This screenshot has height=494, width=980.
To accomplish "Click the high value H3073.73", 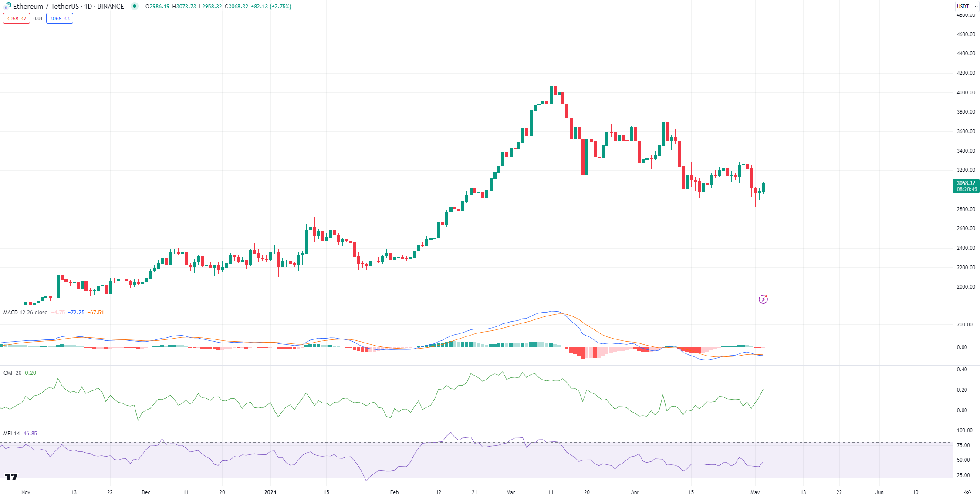I will 184,6.
